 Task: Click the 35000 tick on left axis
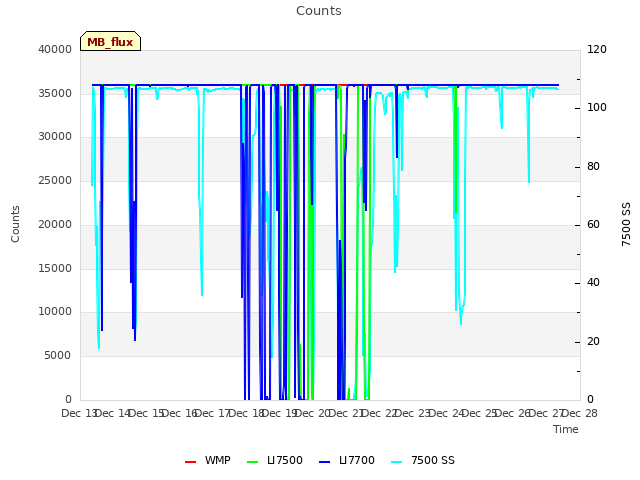point(55,93)
